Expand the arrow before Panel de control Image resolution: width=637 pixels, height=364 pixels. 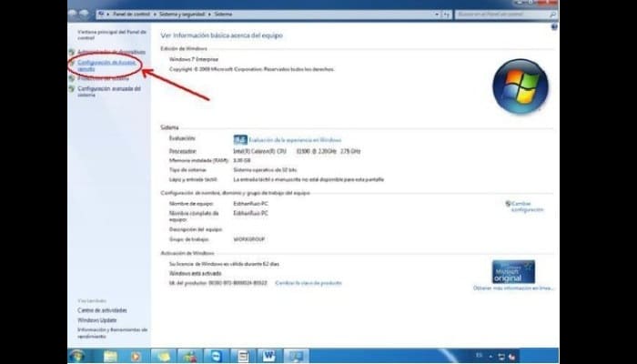tap(108, 15)
